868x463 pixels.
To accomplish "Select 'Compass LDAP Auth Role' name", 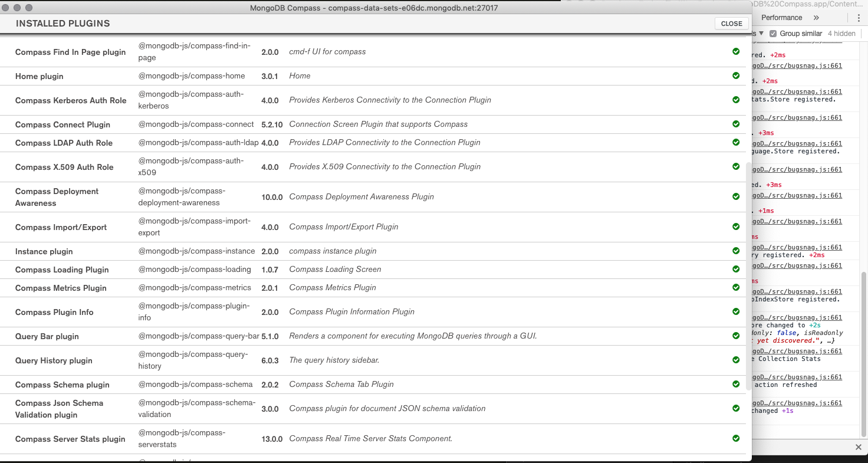I will point(64,143).
